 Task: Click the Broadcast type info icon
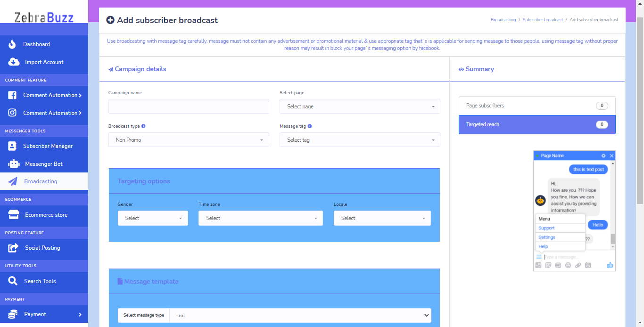[x=143, y=126]
